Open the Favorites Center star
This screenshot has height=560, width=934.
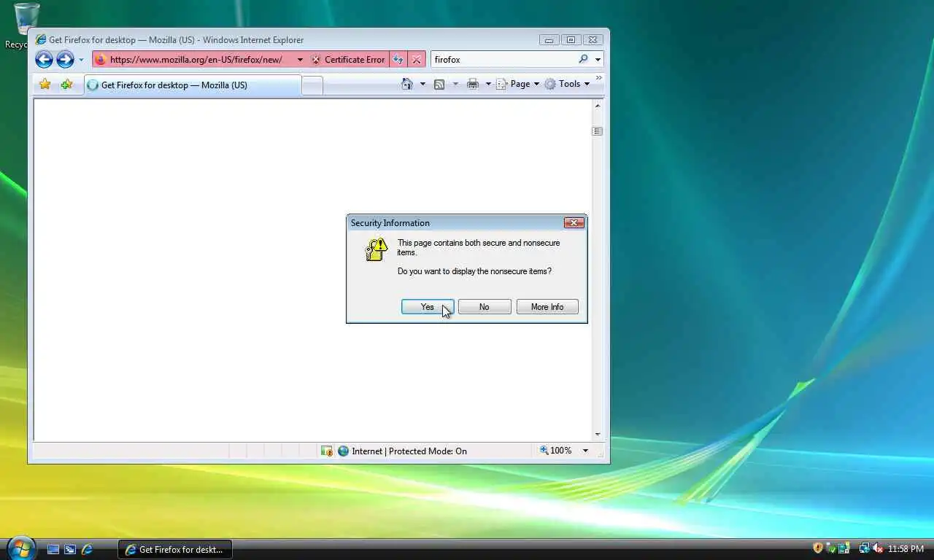click(x=45, y=85)
